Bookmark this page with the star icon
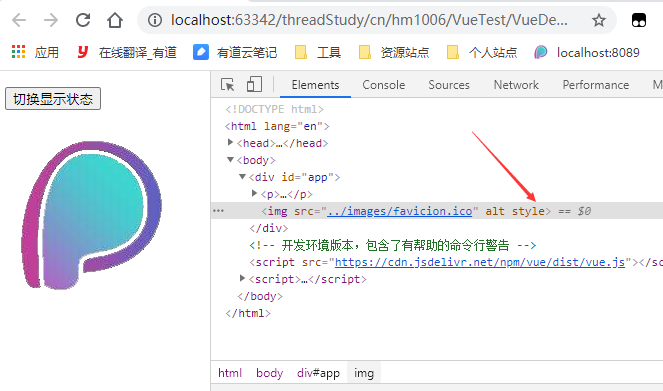663x391 pixels. coord(598,20)
